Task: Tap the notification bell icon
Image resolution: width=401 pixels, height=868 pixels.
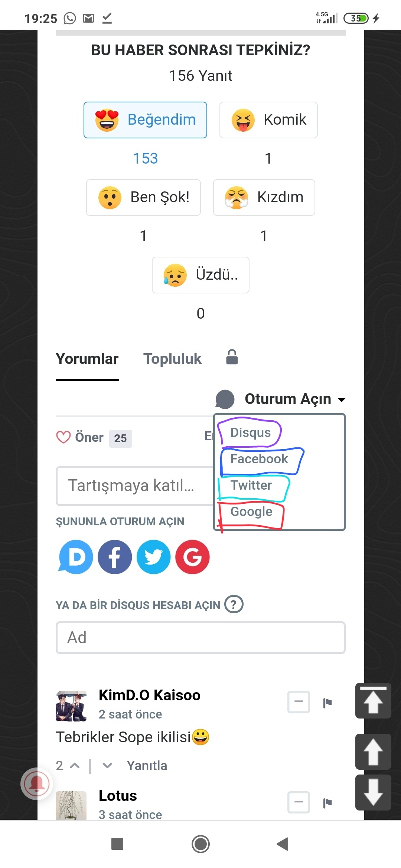Action: point(37,784)
